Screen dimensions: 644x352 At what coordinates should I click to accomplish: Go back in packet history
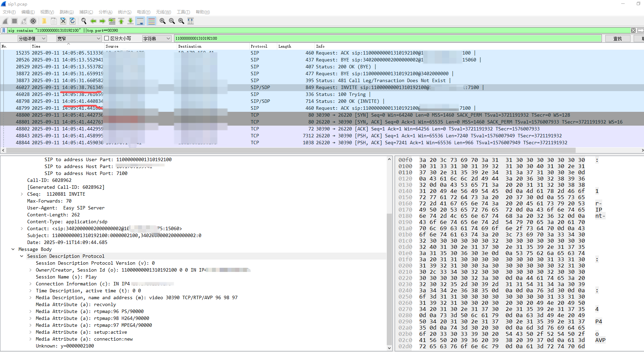tap(93, 21)
